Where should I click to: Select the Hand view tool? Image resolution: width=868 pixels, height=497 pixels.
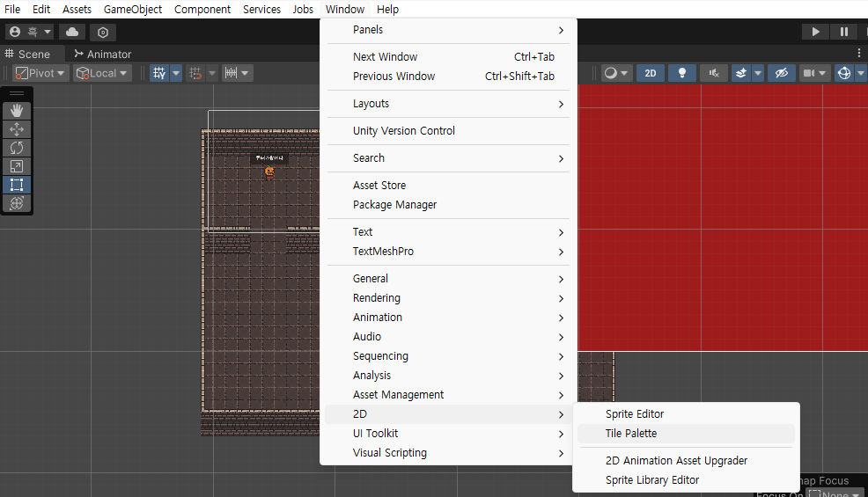17,111
